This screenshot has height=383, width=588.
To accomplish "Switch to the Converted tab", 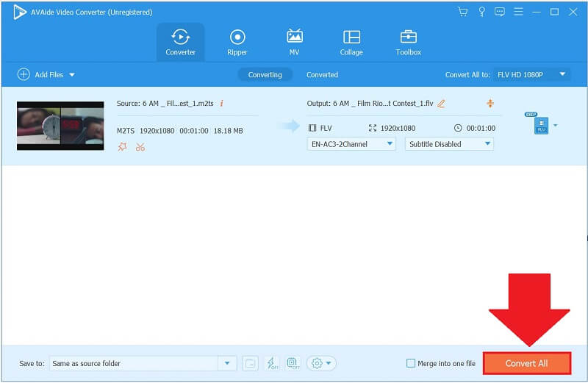I will (x=322, y=74).
